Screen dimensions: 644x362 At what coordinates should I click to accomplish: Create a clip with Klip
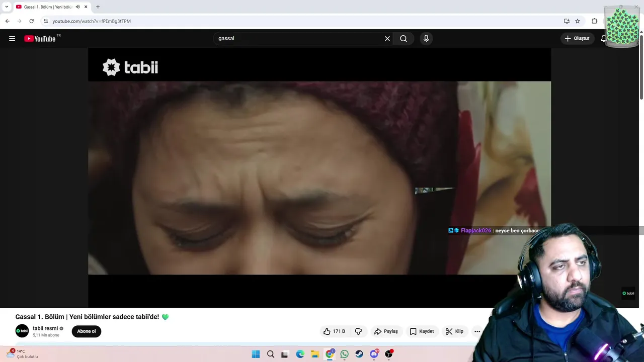coord(454,331)
